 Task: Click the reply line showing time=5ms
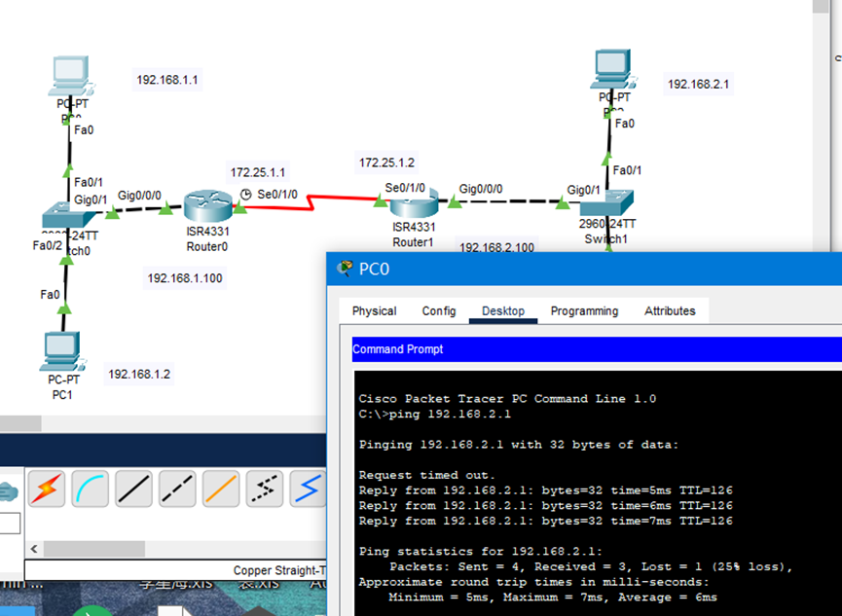(x=545, y=490)
